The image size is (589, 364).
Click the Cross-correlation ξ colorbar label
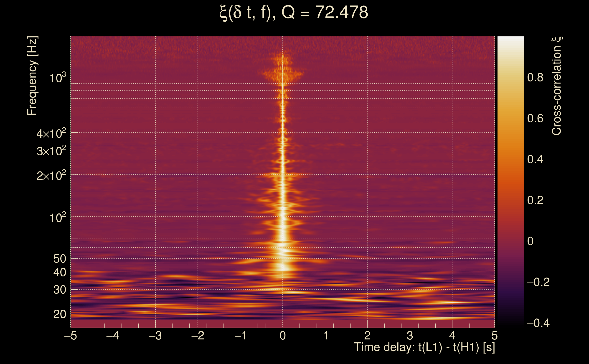click(x=556, y=86)
